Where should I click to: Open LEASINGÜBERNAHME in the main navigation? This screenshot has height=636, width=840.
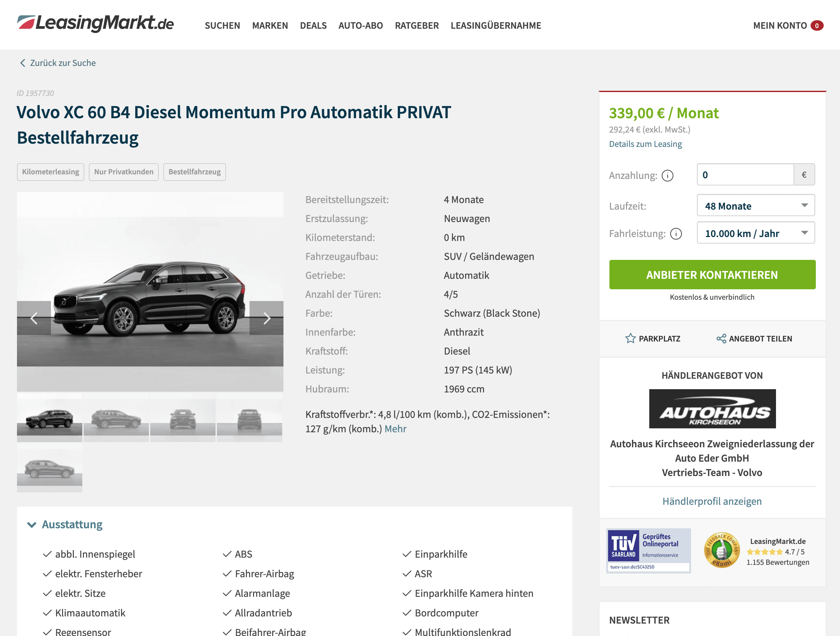click(x=496, y=25)
